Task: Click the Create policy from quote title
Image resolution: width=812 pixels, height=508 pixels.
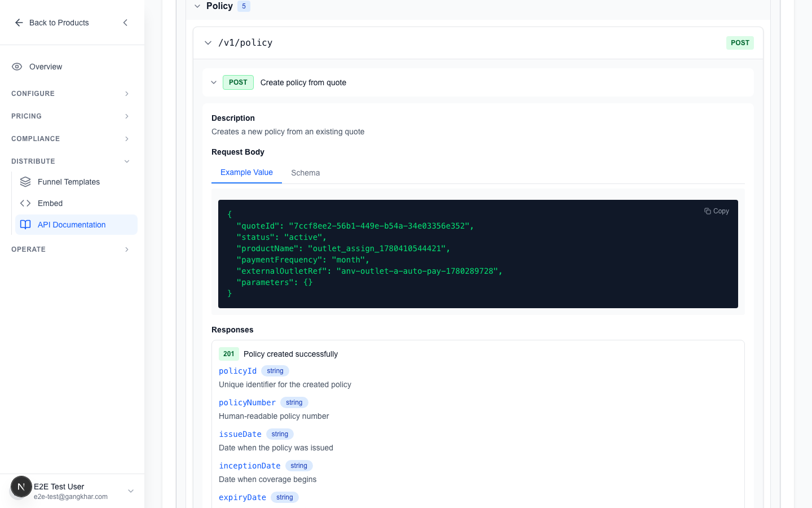Action: click(x=303, y=82)
